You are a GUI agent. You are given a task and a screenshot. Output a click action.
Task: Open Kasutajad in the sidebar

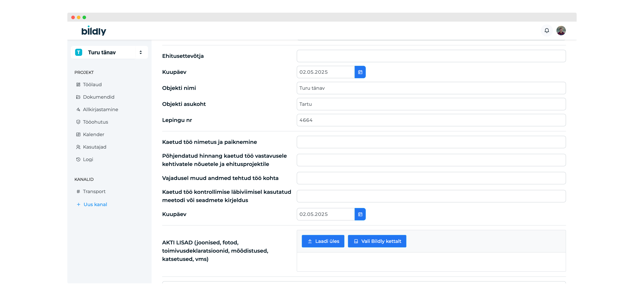click(91, 147)
